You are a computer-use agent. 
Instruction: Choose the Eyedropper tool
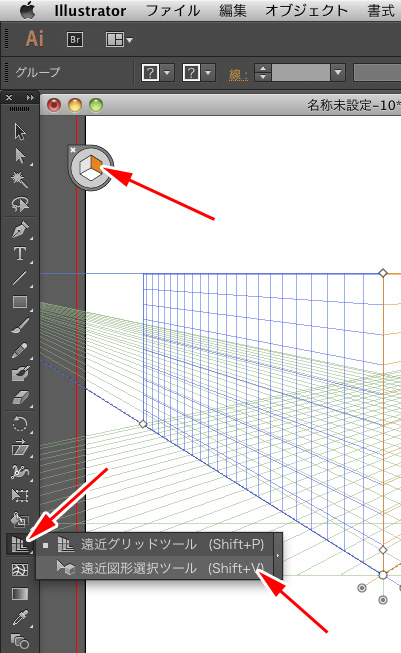point(20,618)
